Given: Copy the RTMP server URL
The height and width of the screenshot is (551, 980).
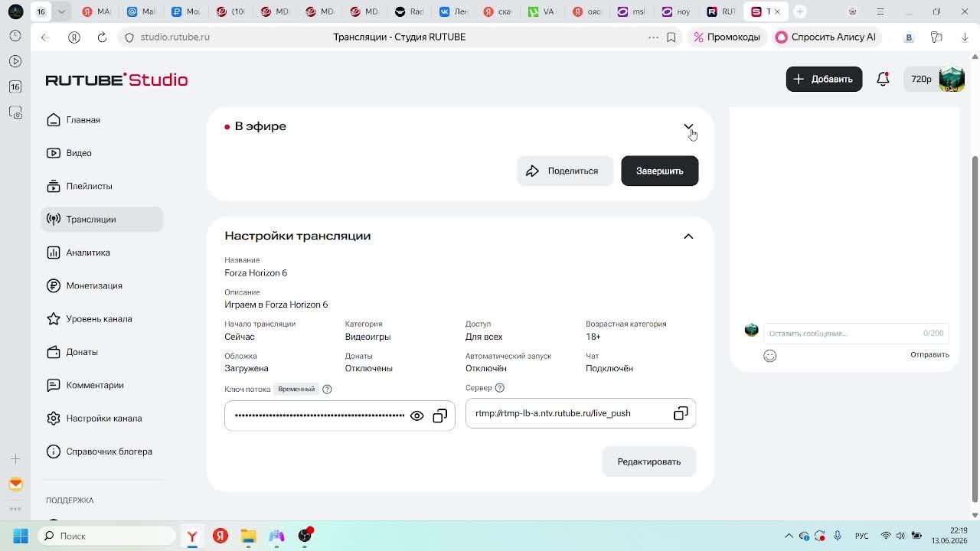Looking at the screenshot, I should point(681,413).
